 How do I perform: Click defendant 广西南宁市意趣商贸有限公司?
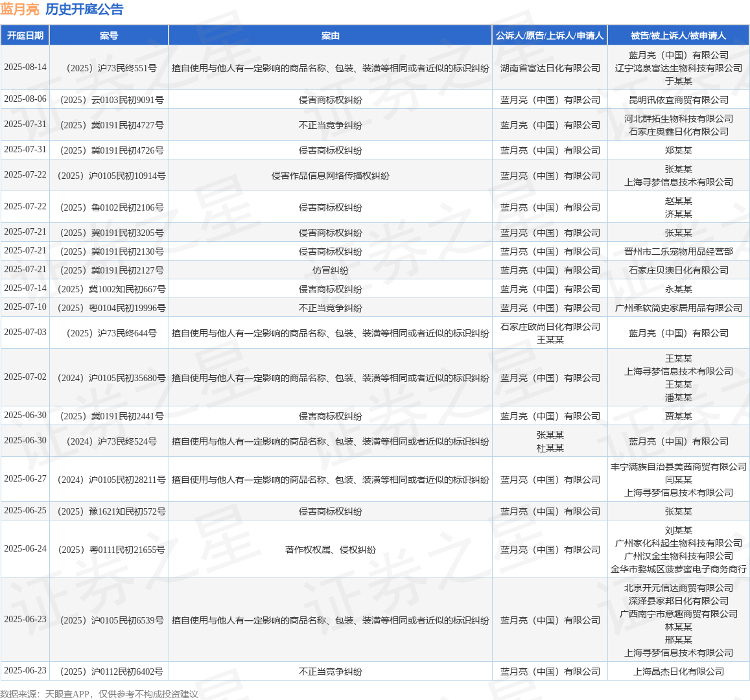(x=678, y=614)
